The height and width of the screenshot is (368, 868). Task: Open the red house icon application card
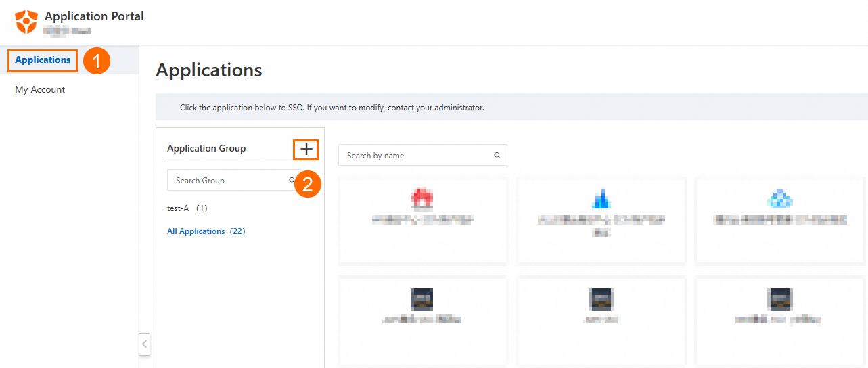[422, 221]
